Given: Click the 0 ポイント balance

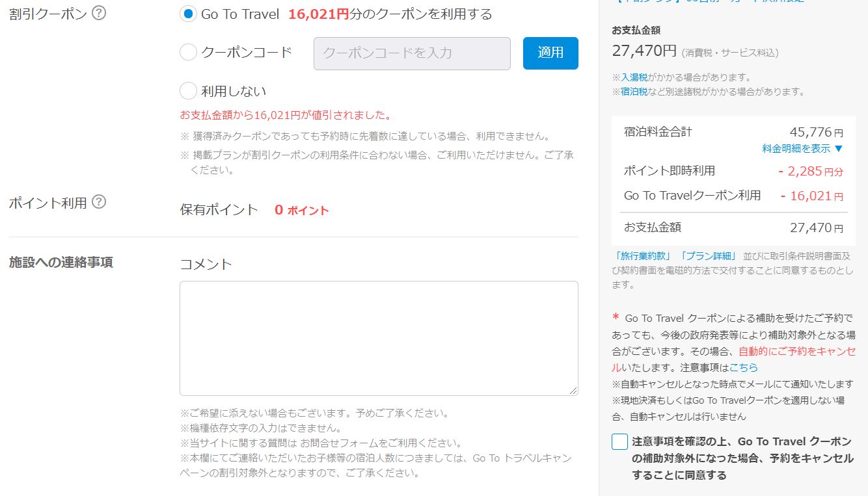Looking at the screenshot, I should tap(301, 209).
